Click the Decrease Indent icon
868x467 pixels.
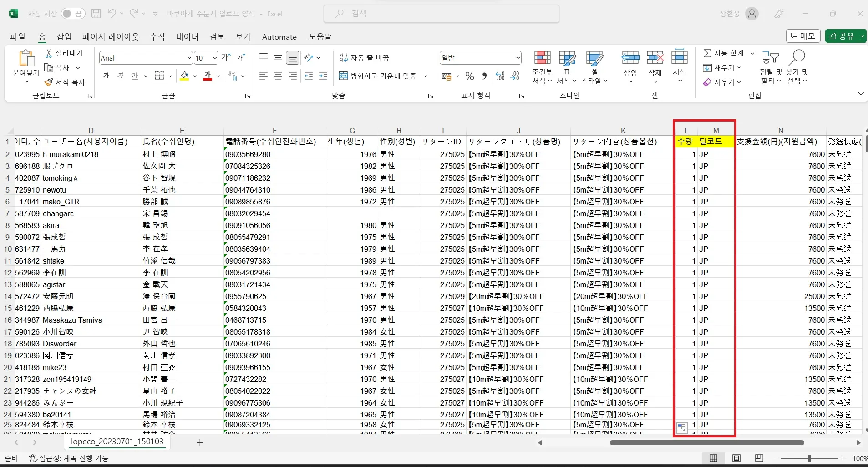tap(309, 76)
